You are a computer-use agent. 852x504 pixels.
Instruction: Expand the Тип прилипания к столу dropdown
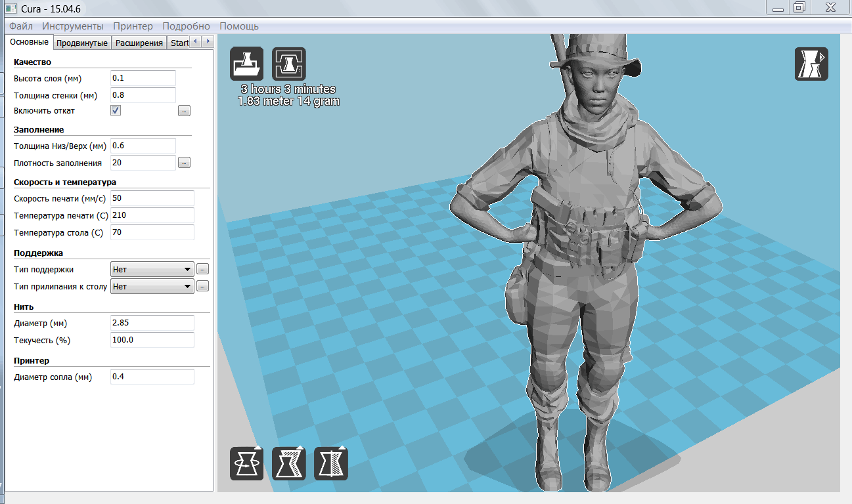point(152,286)
